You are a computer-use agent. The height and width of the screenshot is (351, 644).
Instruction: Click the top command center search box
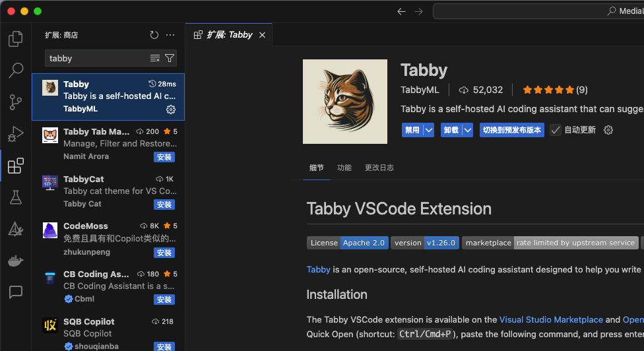(538, 11)
